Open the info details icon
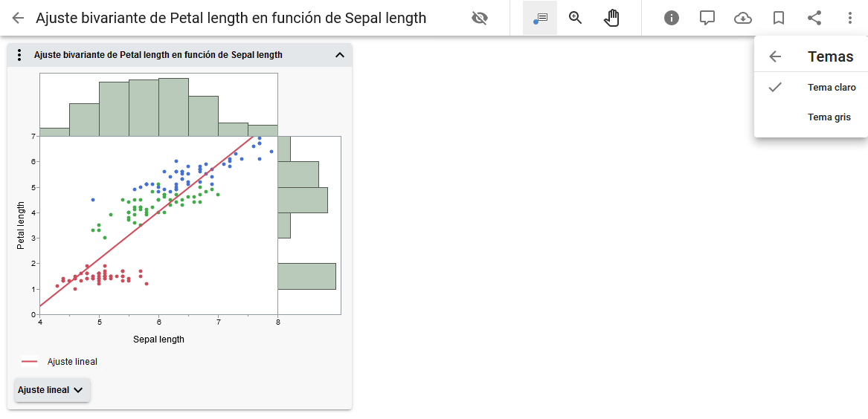The image size is (868, 419). 672,18
